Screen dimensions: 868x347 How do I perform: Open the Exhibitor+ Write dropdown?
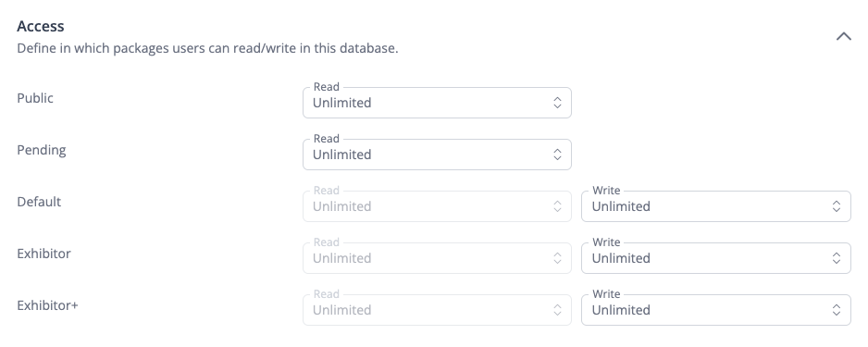[x=715, y=310]
